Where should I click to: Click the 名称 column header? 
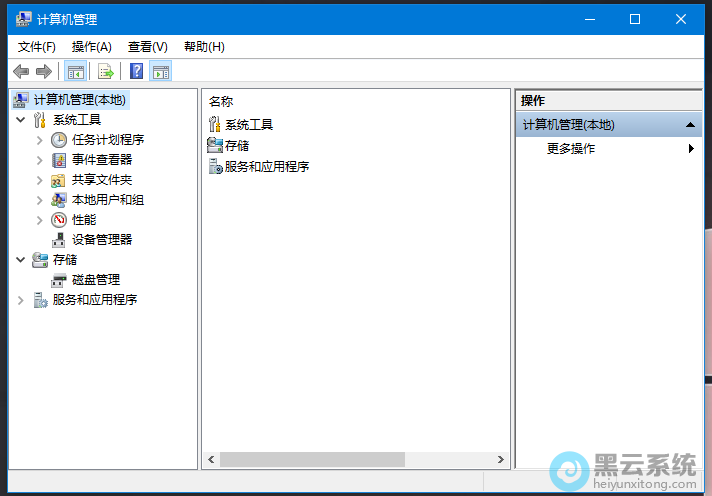(x=221, y=101)
